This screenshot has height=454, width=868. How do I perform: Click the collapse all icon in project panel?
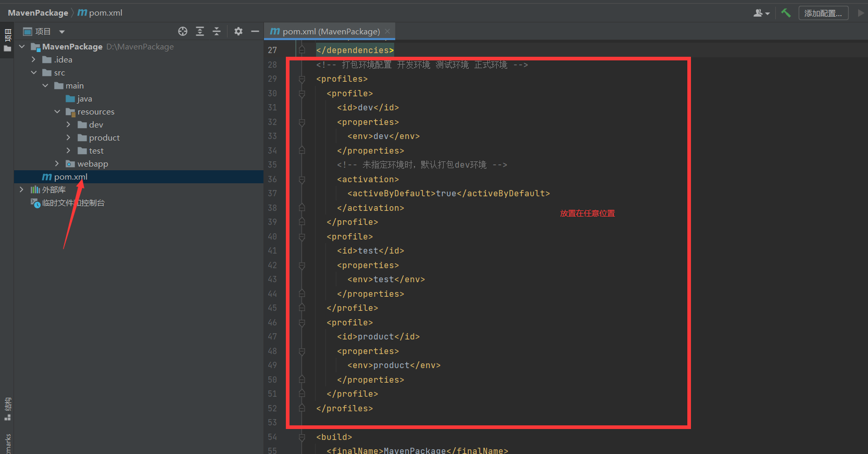[217, 31]
